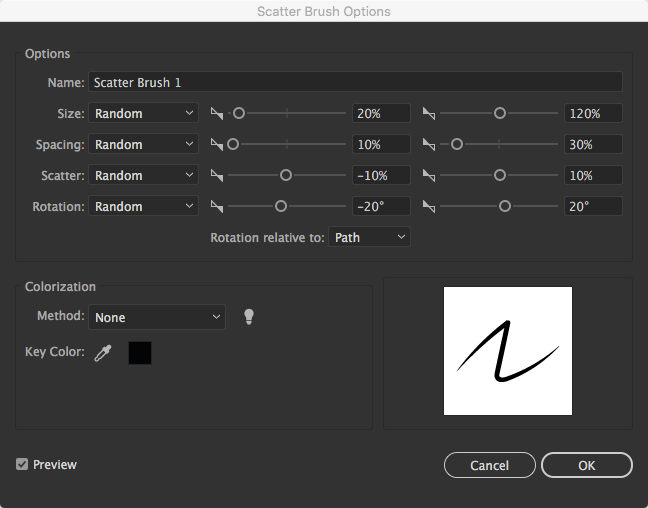Click the Key Color eyedropper icon

point(102,353)
